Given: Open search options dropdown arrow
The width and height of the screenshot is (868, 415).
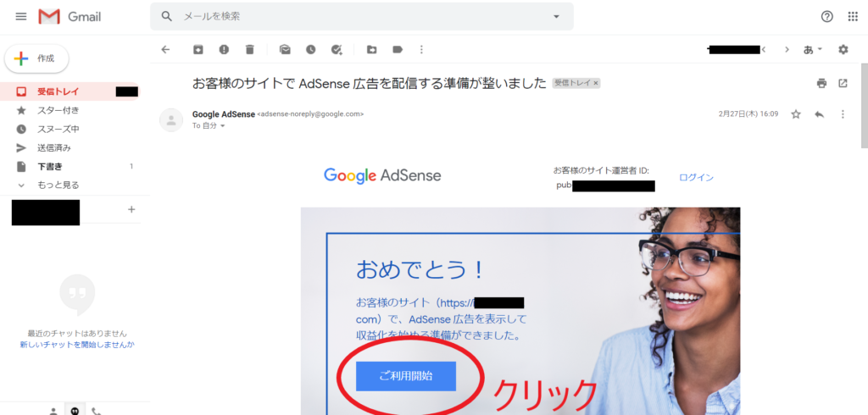Looking at the screenshot, I should tap(556, 17).
